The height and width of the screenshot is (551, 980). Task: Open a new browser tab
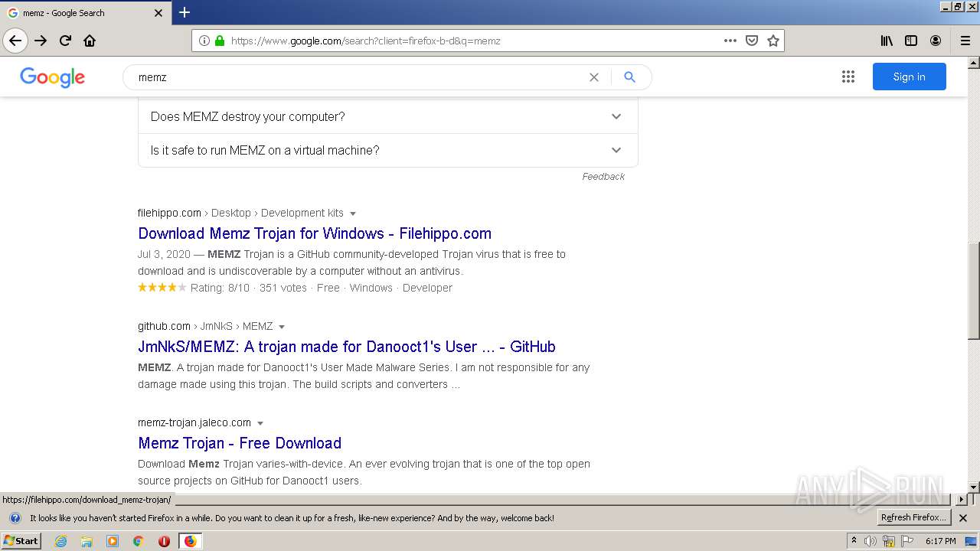185,12
